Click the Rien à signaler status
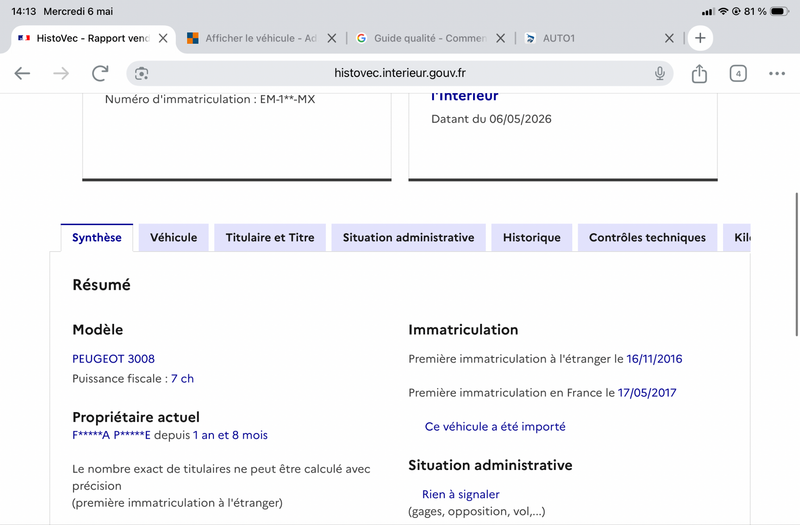 pyautogui.click(x=460, y=494)
